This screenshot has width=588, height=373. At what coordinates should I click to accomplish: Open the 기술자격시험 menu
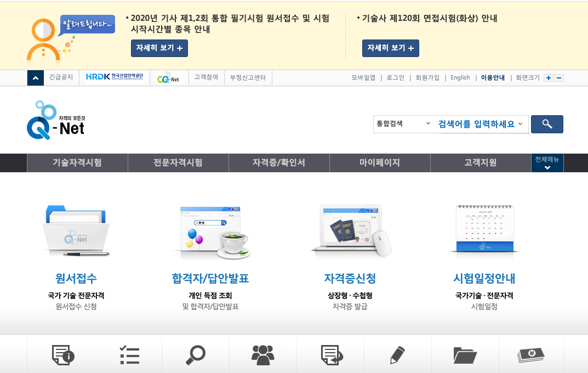[x=77, y=163]
